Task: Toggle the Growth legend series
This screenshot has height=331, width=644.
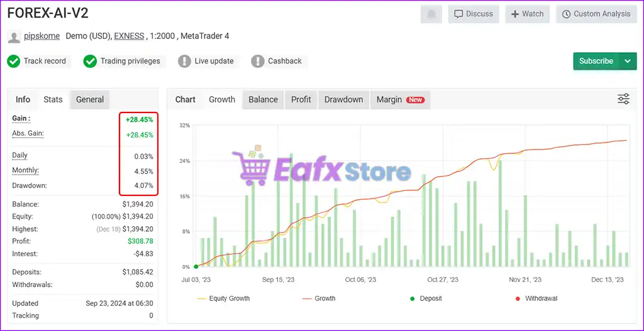Action: pos(319,298)
